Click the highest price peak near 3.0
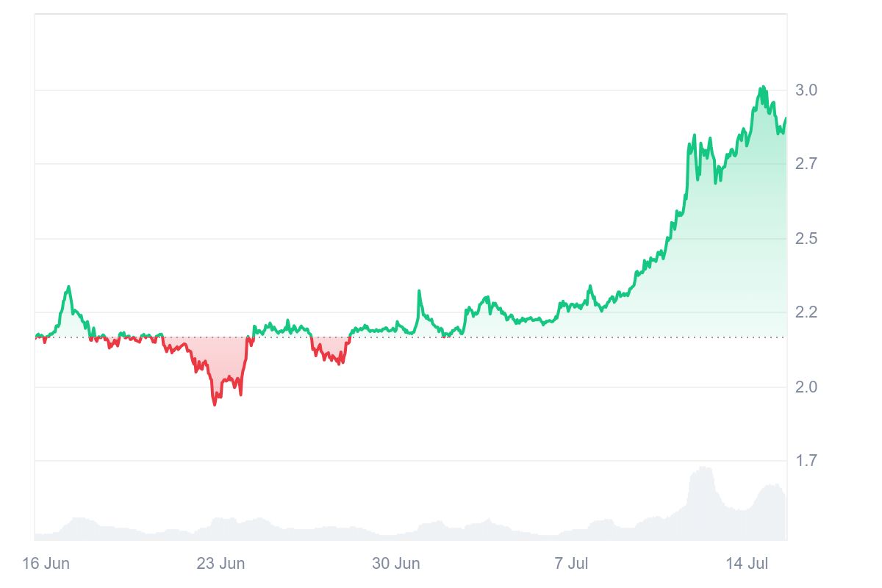This screenshot has height=588, width=882. 763,87
